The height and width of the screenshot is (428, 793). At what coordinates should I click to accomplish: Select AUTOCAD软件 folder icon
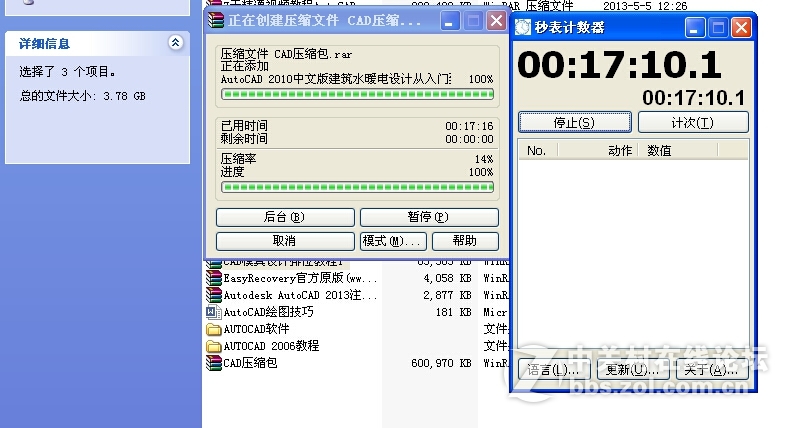tap(214, 329)
